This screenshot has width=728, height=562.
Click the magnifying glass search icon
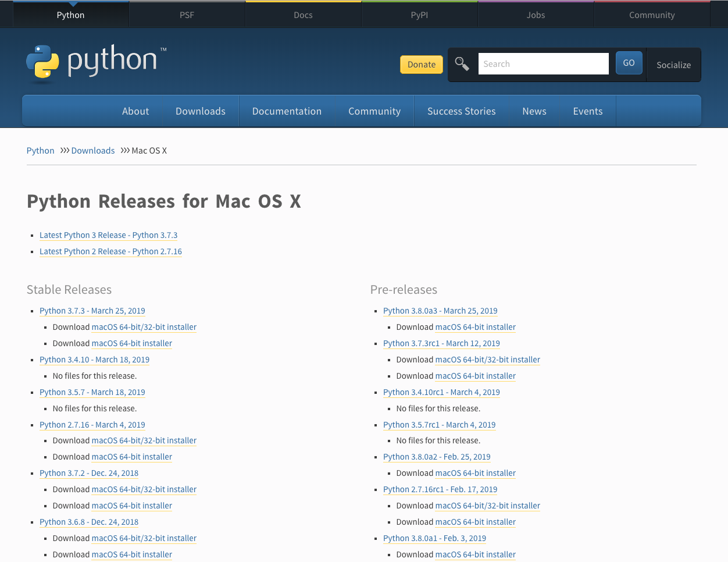(462, 64)
